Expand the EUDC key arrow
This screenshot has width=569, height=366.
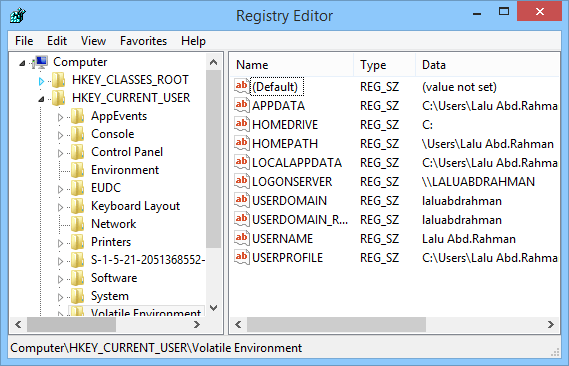[61, 189]
